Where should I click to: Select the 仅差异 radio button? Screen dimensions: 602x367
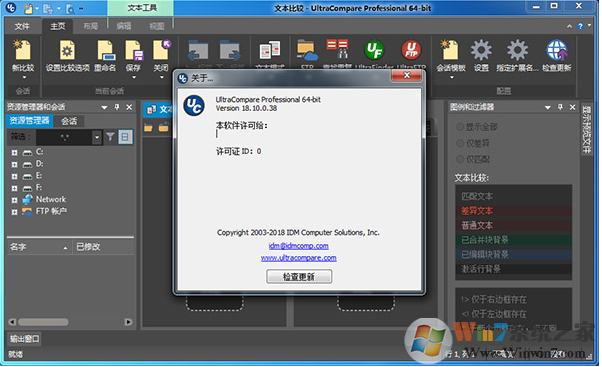pos(460,143)
